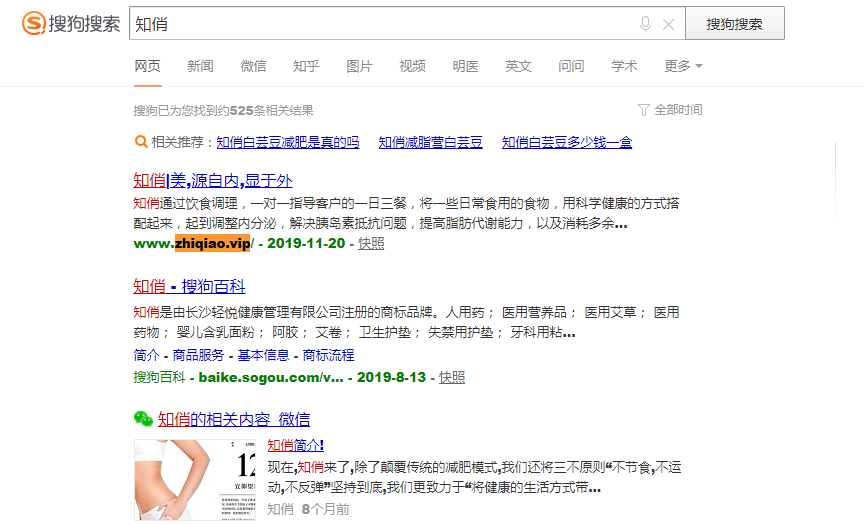Open the 全部时间 time filter
The height and width of the screenshot is (525, 864).
click(x=678, y=110)
